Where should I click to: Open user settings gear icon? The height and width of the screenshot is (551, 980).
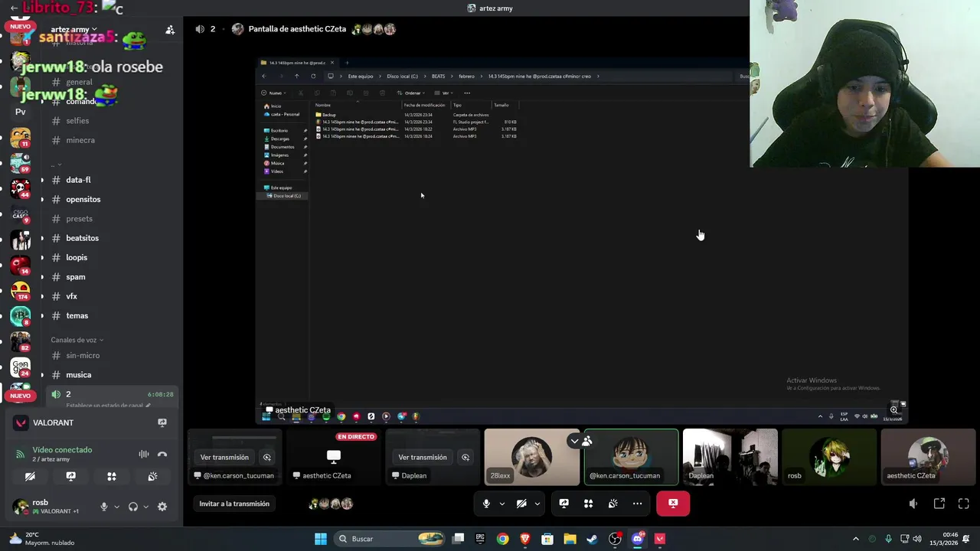pos(162,507)
